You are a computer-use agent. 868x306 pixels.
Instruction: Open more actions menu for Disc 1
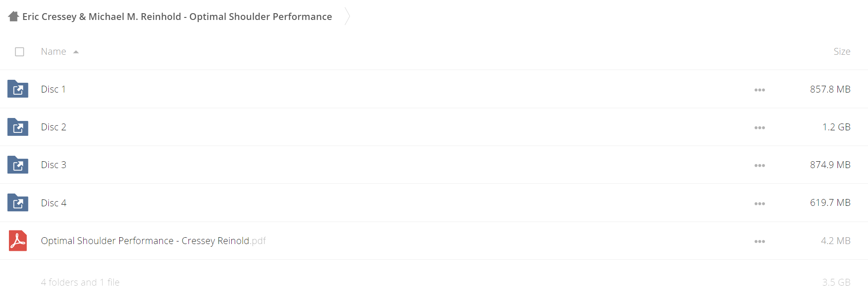pyautogui.click(x=760, y=90)
